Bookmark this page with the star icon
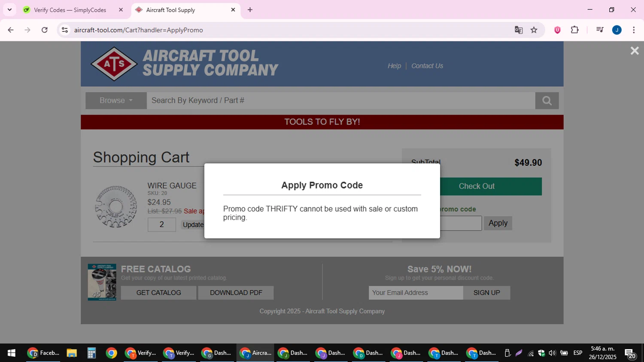 pyautogui.click(x=534, y=30)
